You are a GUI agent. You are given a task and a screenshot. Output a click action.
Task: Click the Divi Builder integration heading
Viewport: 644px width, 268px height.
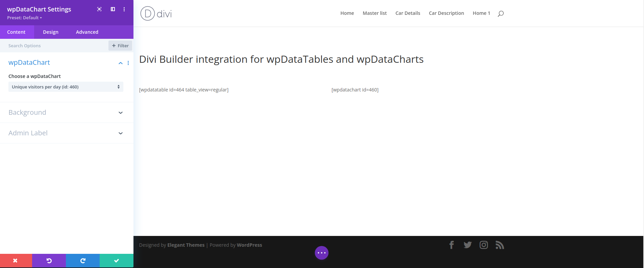click(x=281, y=59)
